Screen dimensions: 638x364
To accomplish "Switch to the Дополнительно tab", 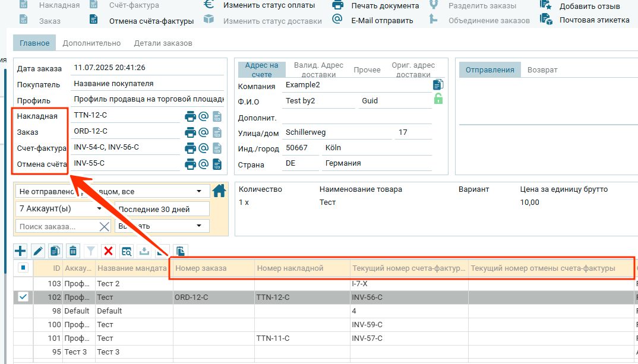I will 91,43.
